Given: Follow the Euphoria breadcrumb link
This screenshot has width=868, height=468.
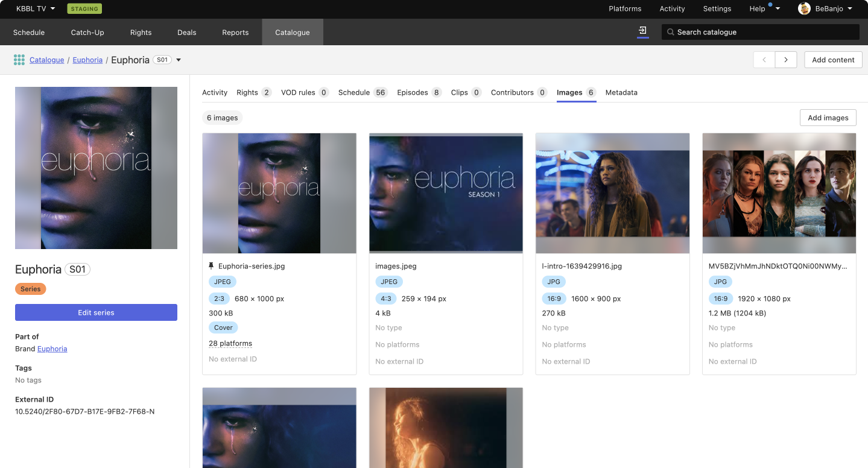Looking at the screenshot, I should [x=87, y=60].
